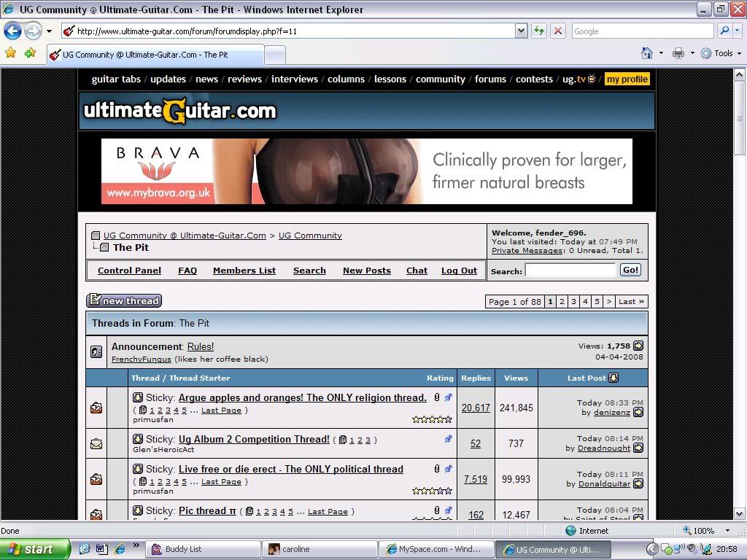Viewport: 747px width, 560px height.
Task: Open the guitar tabs nav item
Action: (116, 79)
